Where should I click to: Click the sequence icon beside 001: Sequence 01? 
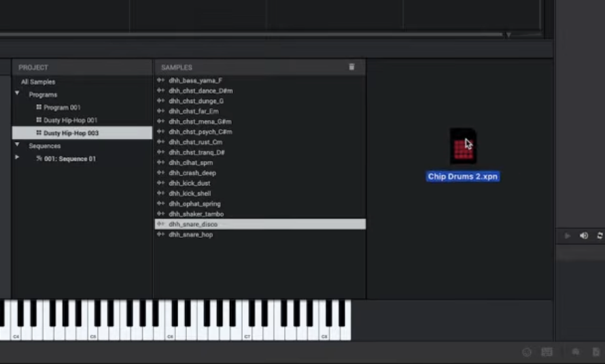pos(39,158)
